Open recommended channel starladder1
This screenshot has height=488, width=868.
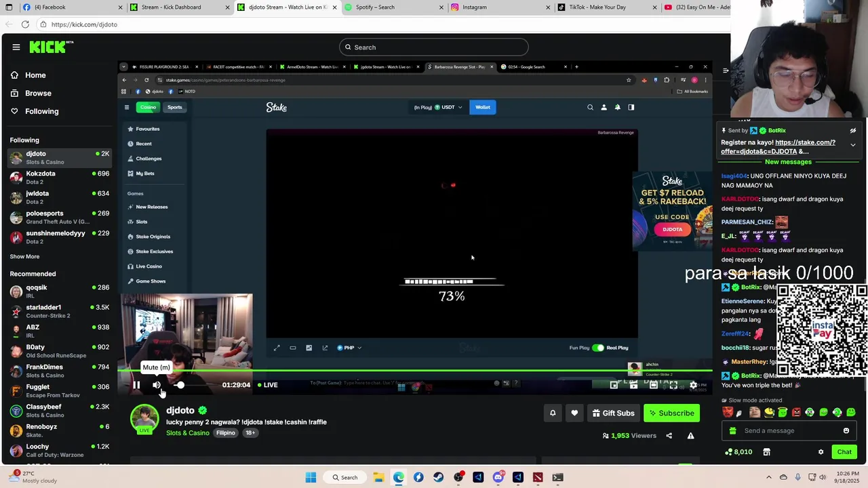tap(60, 311)
